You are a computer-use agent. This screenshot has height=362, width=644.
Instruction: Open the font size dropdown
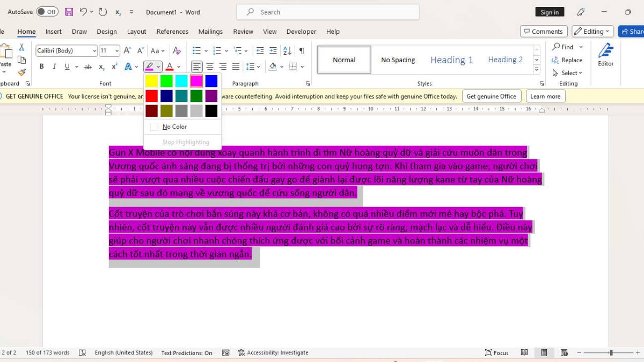tap(117, 51)
